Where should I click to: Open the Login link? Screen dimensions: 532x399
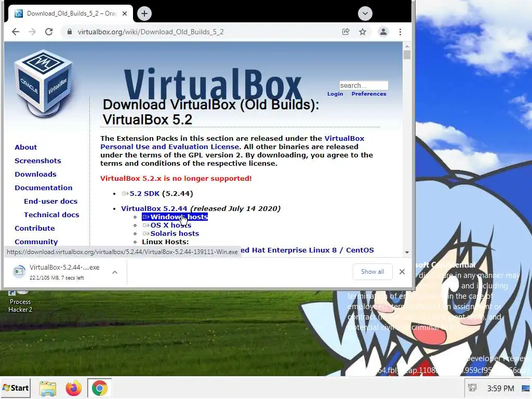coord(335,94)
